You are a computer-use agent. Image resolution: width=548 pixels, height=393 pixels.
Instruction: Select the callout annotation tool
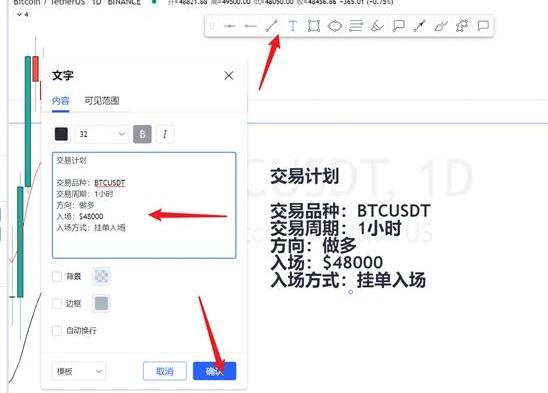[x=398, y=26]
